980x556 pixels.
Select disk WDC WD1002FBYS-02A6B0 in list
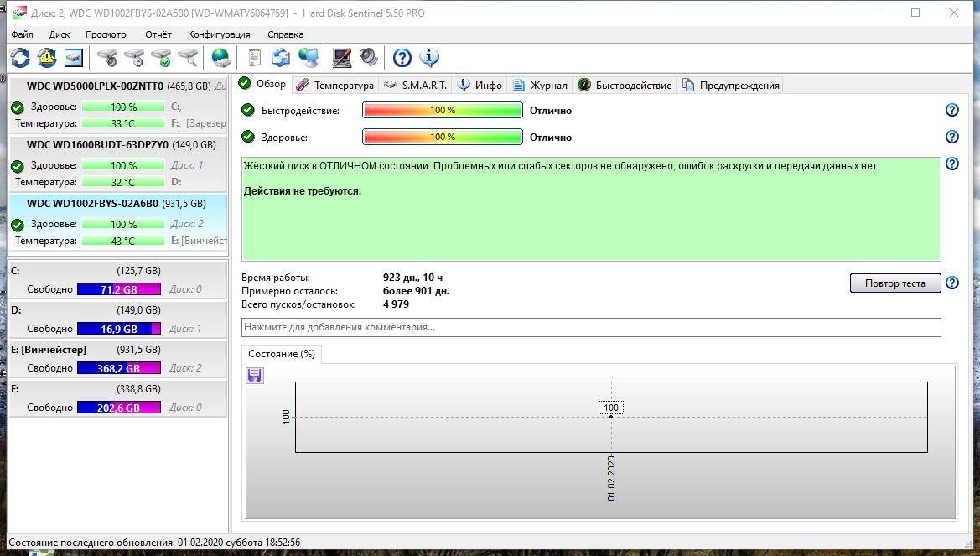[x=118, y=222]
